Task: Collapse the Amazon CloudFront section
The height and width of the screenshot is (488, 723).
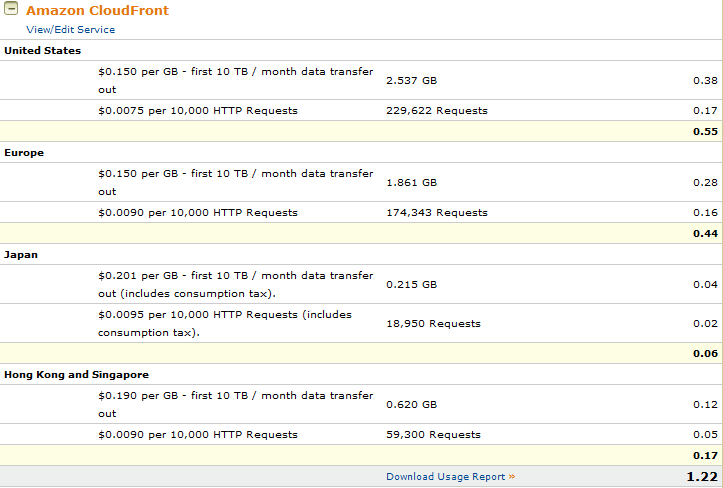Action: coord(12,11)
